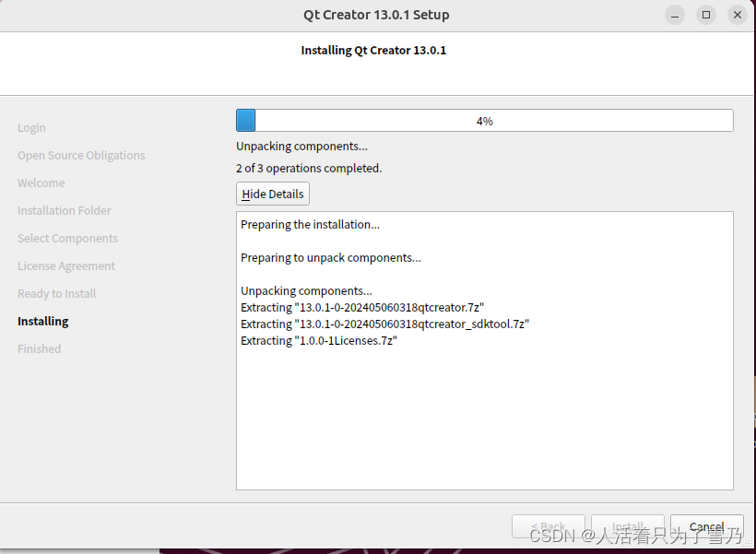Screen dimensions: 756x554
Task: Select the Open Source Obligations step
Action: tap(80, 155)
